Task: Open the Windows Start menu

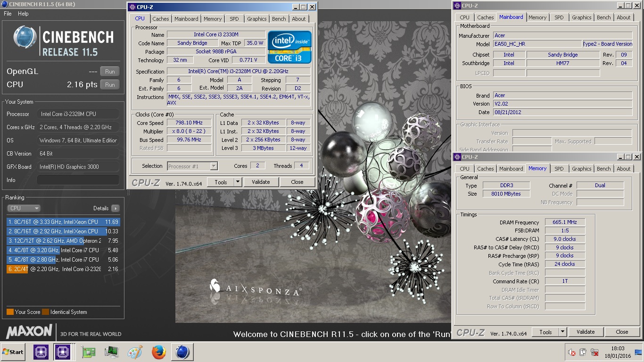Action: pos(13,352)
